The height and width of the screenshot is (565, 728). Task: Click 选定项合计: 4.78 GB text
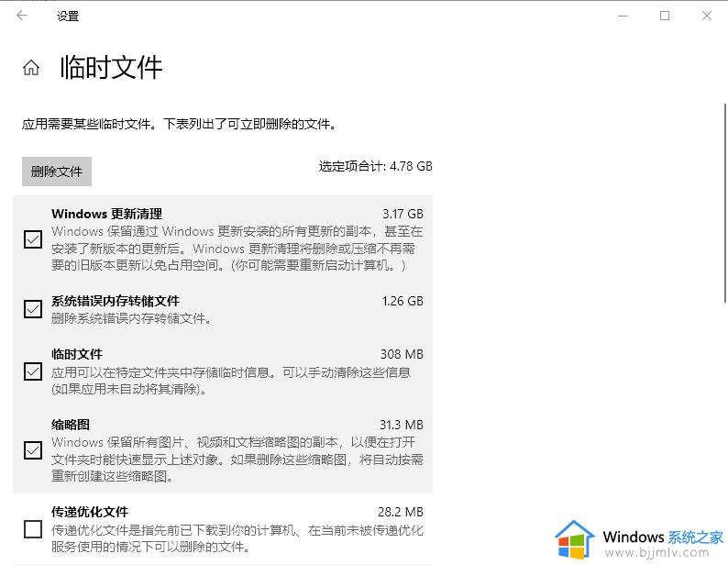click(x=376, y=166)
